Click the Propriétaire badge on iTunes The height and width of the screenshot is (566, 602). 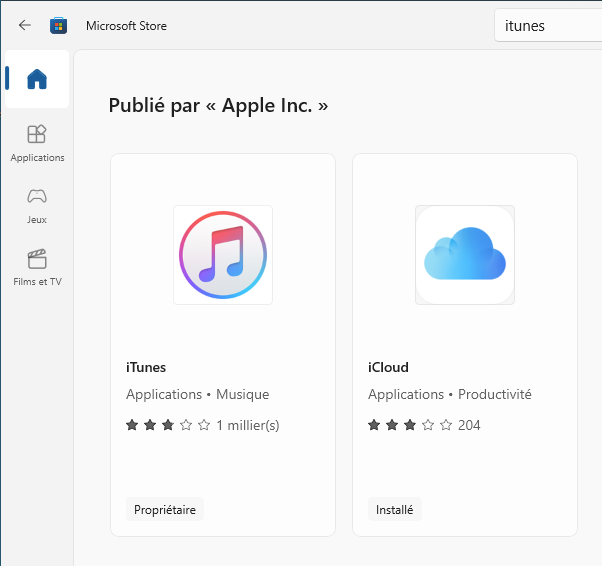(x=165, y=510)
